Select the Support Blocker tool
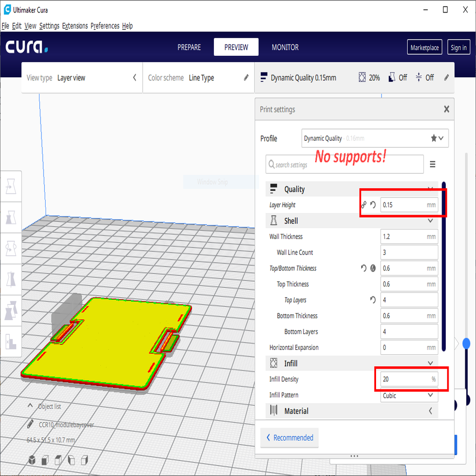This screenshot has width=476, height=476. tap(10, 342)
